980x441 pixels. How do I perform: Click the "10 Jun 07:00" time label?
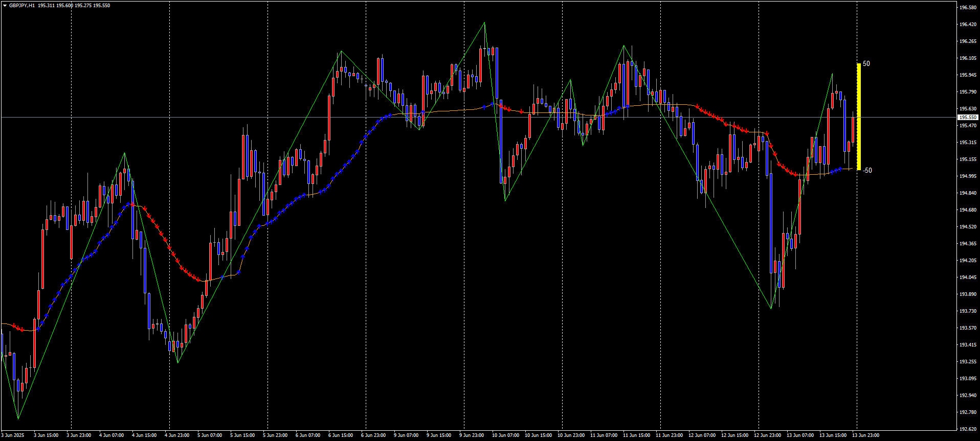pos(505,435)
